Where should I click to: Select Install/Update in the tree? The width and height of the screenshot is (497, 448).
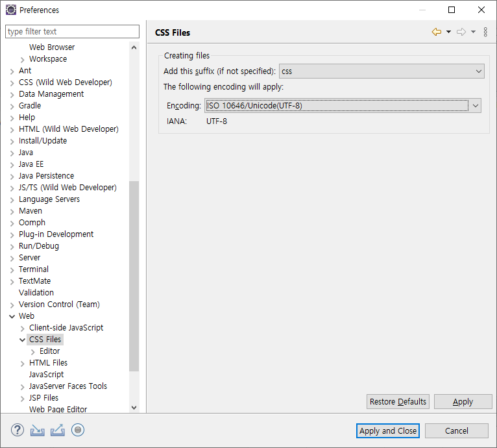(x=43, y=141)
